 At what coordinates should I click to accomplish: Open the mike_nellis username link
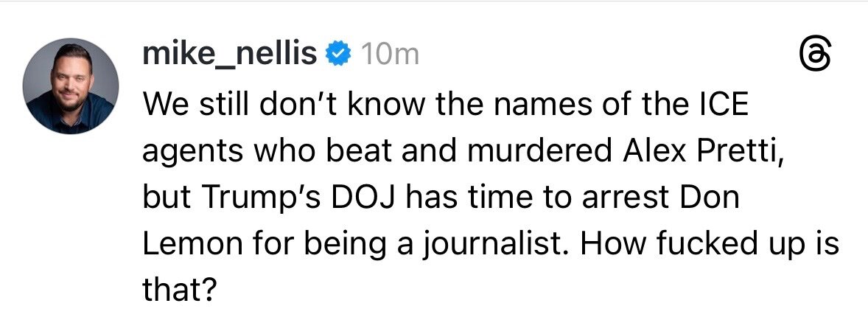[229, 55]
